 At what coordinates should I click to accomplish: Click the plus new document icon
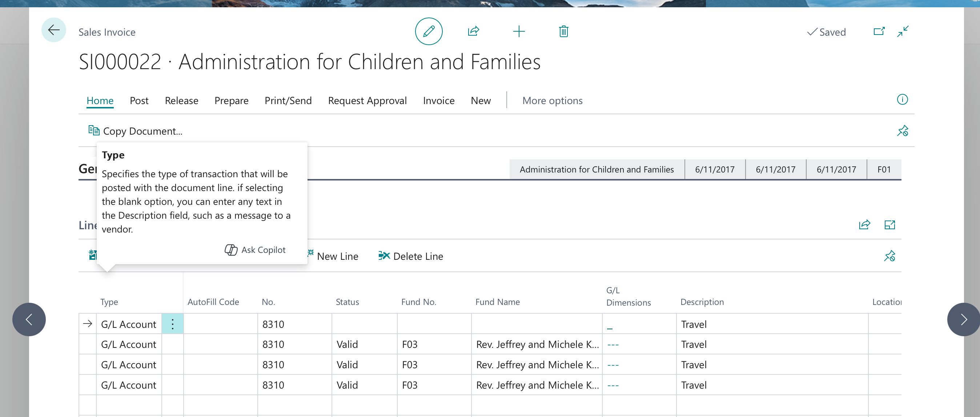click(x=518, y=31)
